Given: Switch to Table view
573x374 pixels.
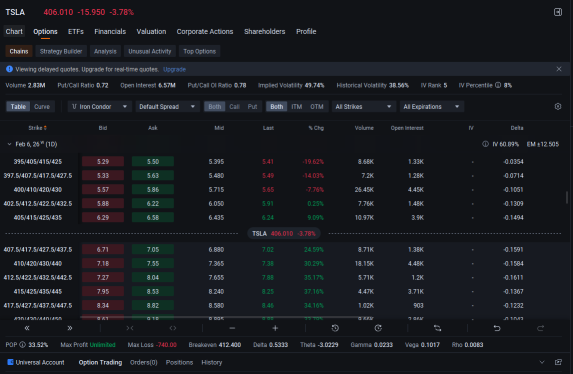Looking at the screenshot, I should [x=18, y=106].
